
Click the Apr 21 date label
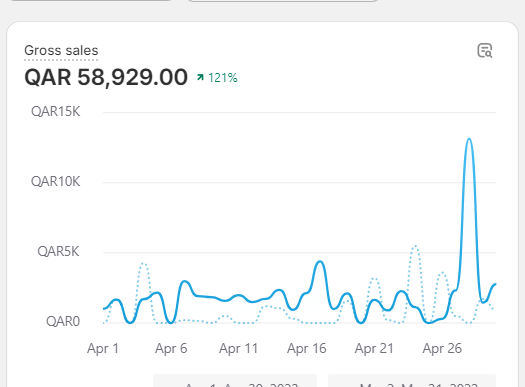[374, 349]
